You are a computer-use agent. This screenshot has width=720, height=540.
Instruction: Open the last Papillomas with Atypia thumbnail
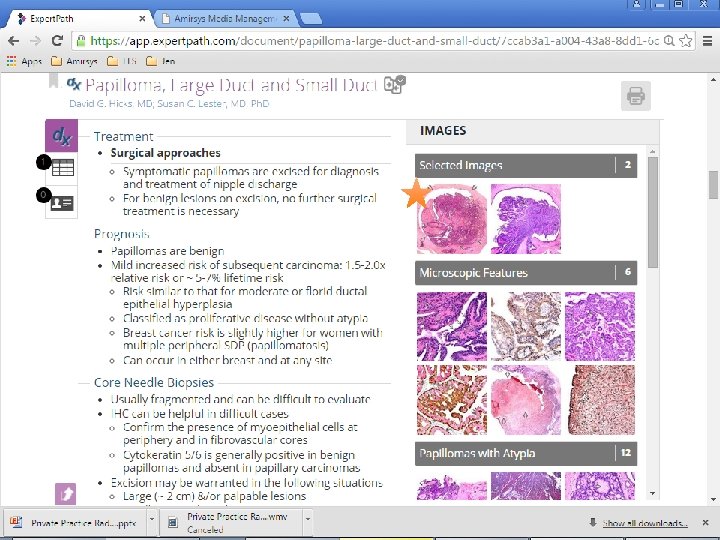pyautogui.click(x=600, y=486)
